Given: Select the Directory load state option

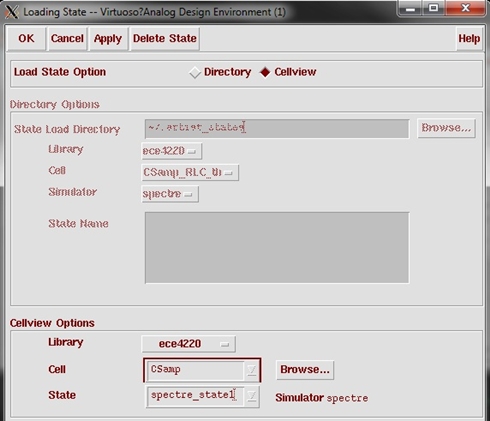Looking at the screenshot, I should [x=195, y=72].
